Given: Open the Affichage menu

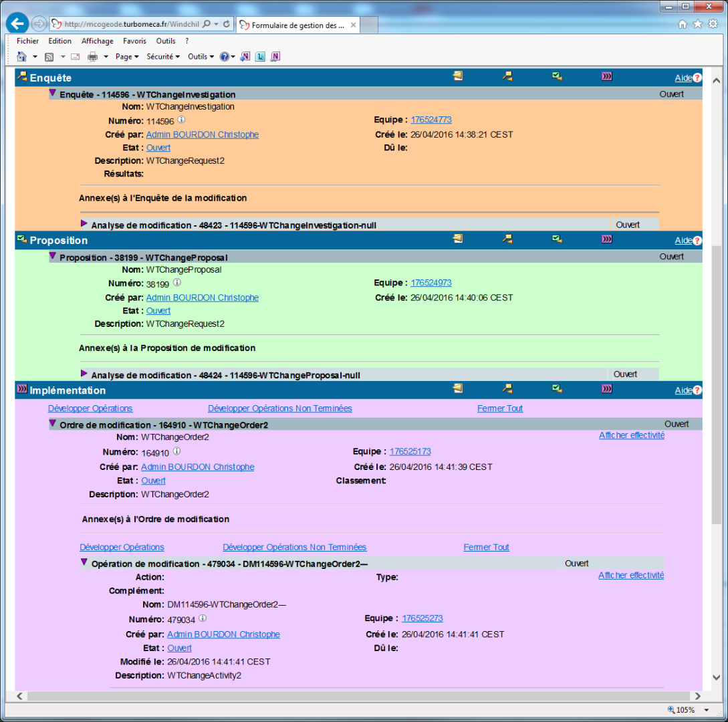Looking at the screenshot, I should pyautogui.click(x=98, y=41).
